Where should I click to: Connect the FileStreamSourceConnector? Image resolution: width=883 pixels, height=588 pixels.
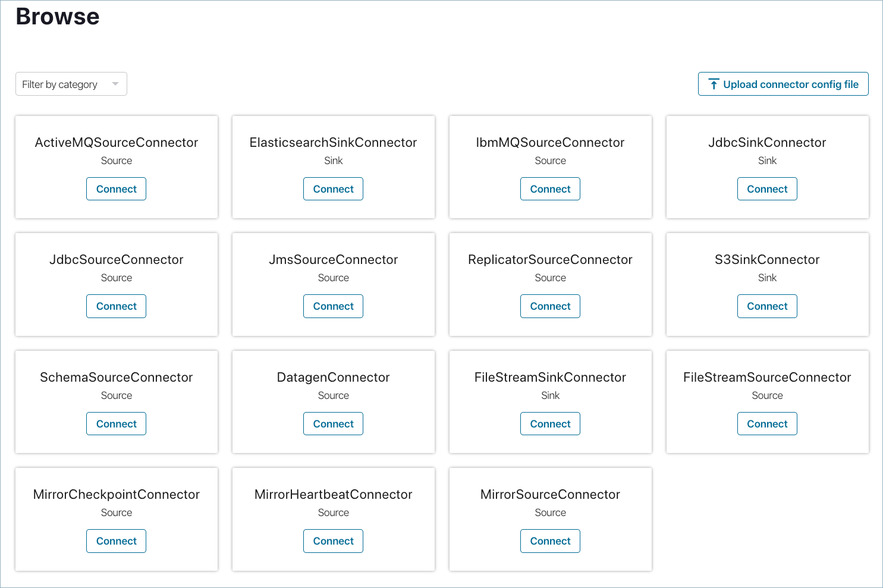[x=767, y=424]
